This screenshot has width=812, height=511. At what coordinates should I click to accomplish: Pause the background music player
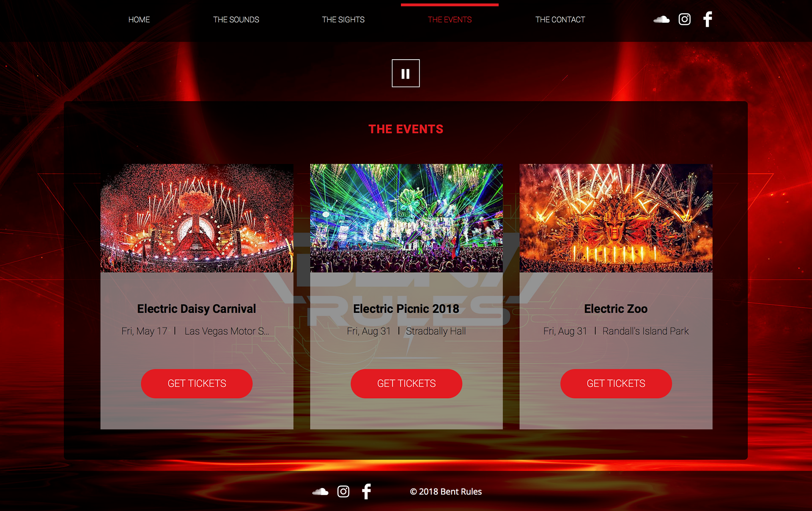[406, 74]
